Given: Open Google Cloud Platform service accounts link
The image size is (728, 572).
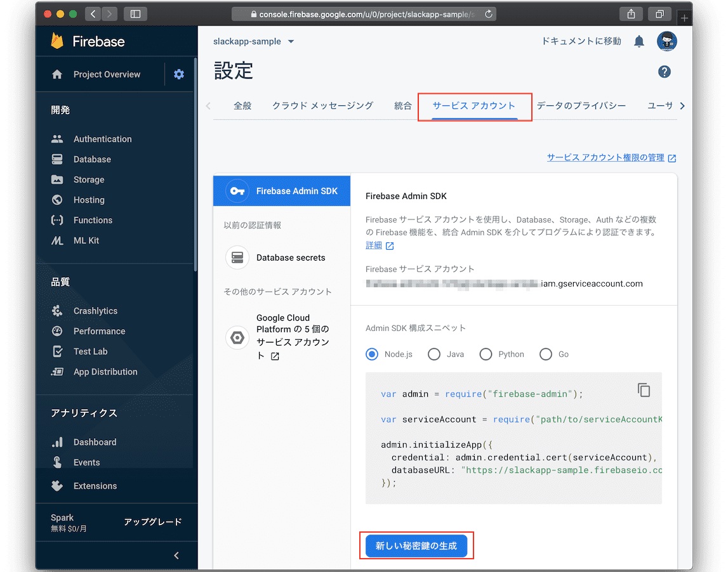Looking at the screenshot, I should (x=293, y=337).
